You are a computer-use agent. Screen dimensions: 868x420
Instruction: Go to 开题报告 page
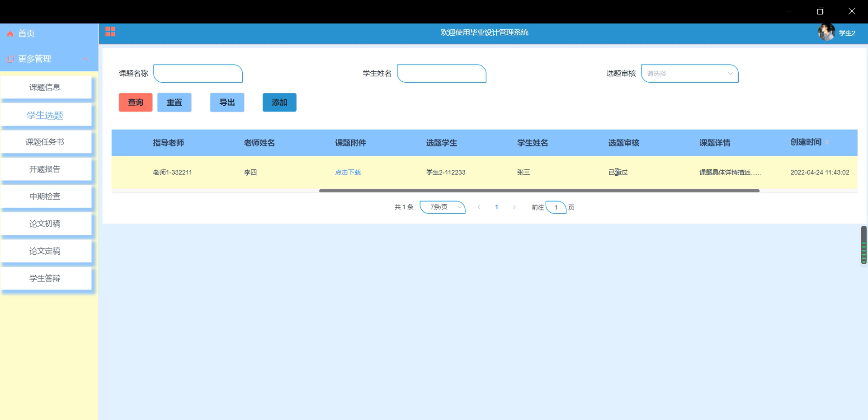tap(46, 169)
